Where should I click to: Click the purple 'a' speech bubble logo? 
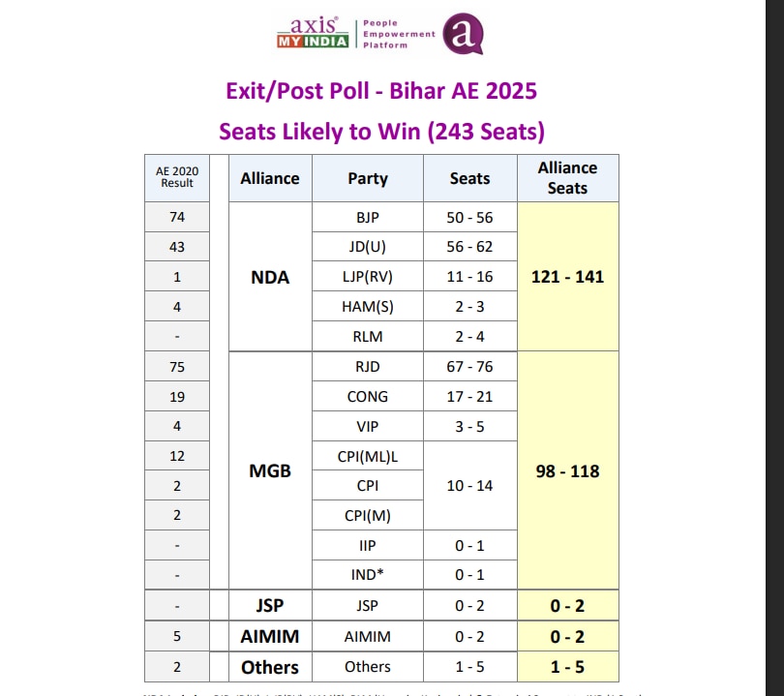463,34
